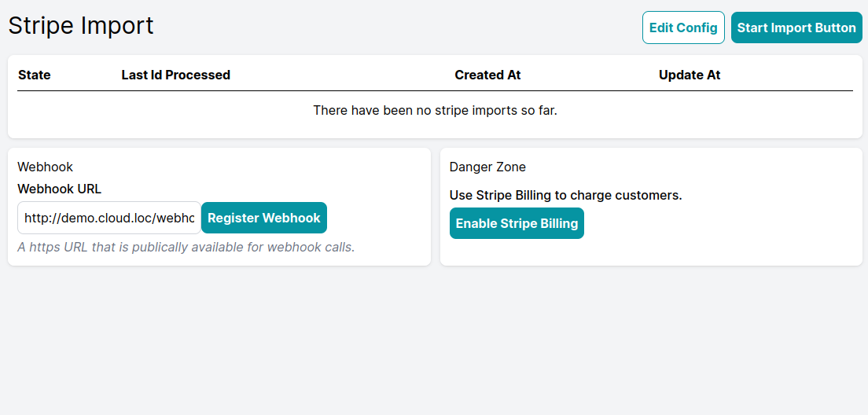868x415 pixels.
Task: Open the Edit Config page
Action: [x=683, y=28]
